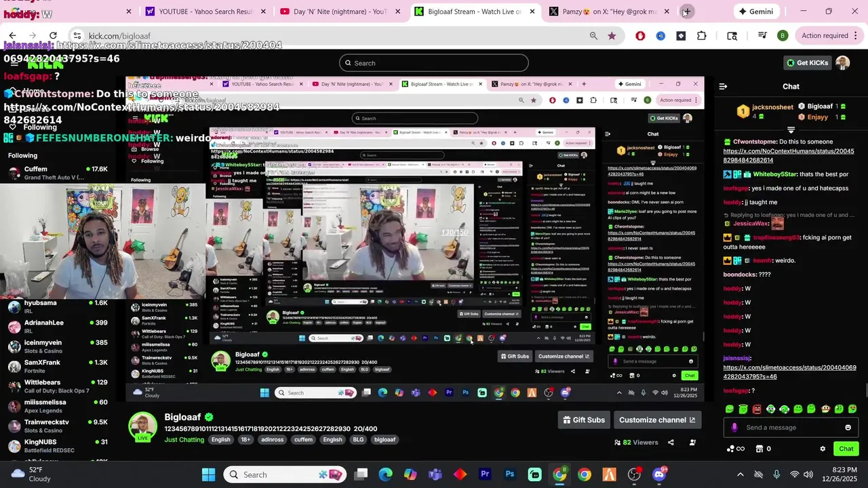Click the share icon beside 82 Viewers
This screenshot has height=488, width=868.
click(x=671, y=443)
